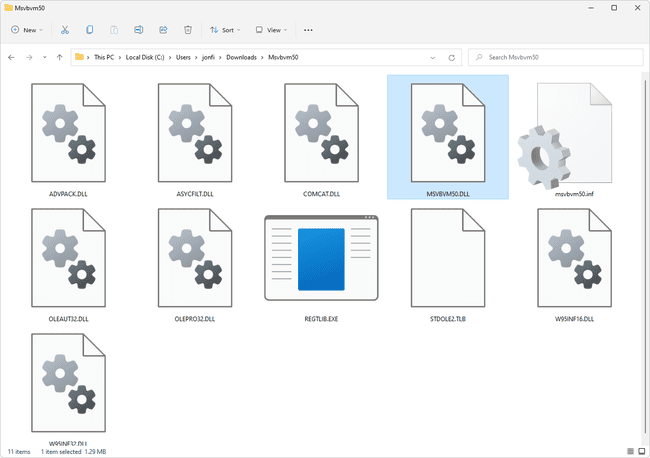Click Downloads breadcrumb in path

click(241, 57)
